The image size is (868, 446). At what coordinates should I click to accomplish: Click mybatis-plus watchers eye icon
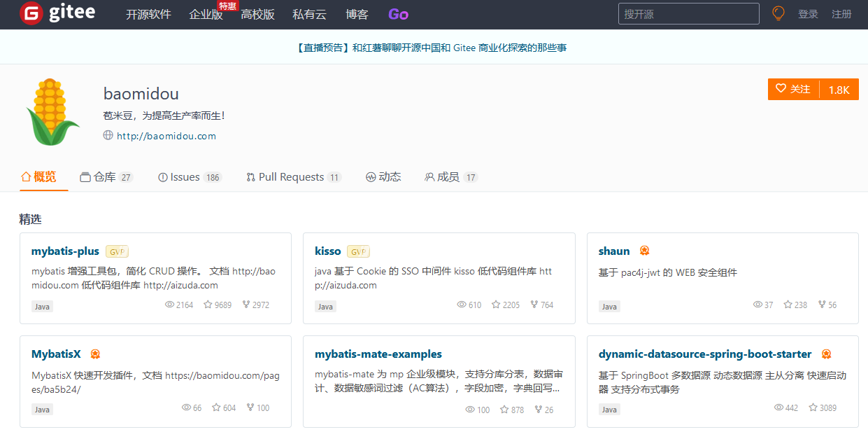169,305
